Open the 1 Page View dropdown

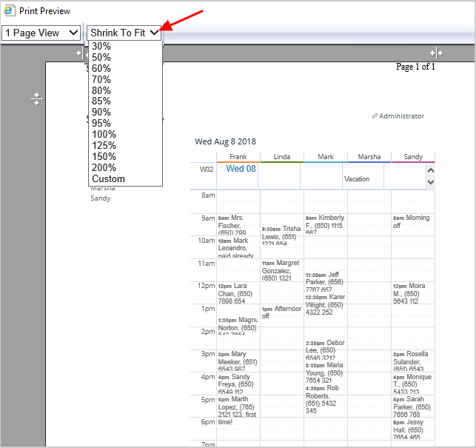click(x=41, y=33)
